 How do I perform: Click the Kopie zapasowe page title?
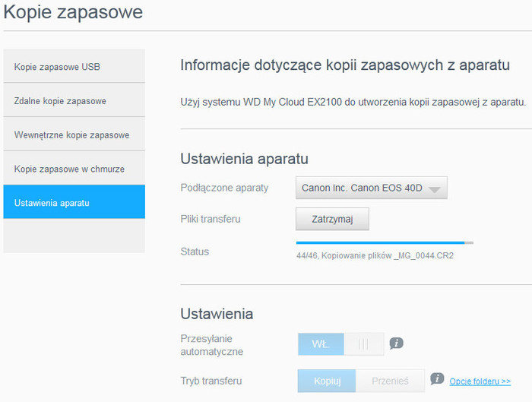point(73,13)
